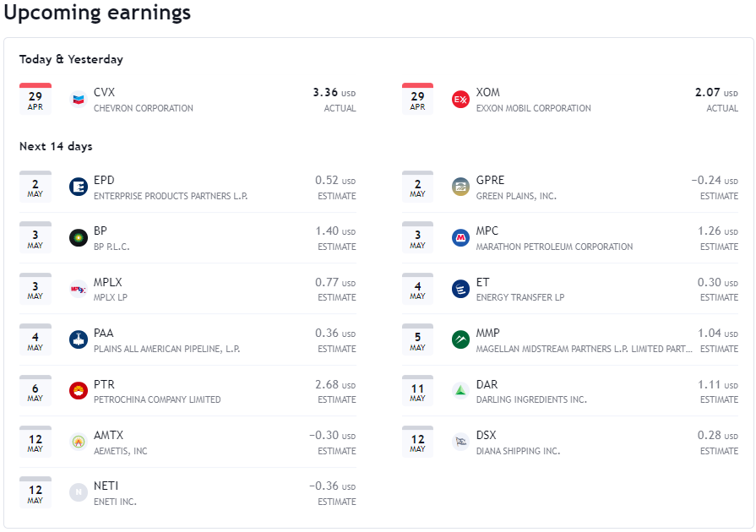Viewport: 756px width, 532px height.
Task: Click the Eneti placeholder N icon
Action: tap(78, 492)
